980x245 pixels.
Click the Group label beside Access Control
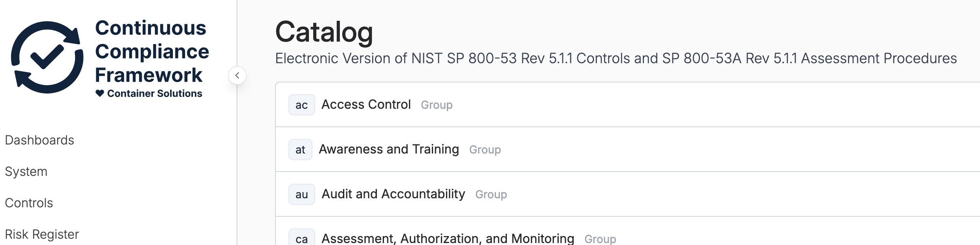tap(437, 105)
